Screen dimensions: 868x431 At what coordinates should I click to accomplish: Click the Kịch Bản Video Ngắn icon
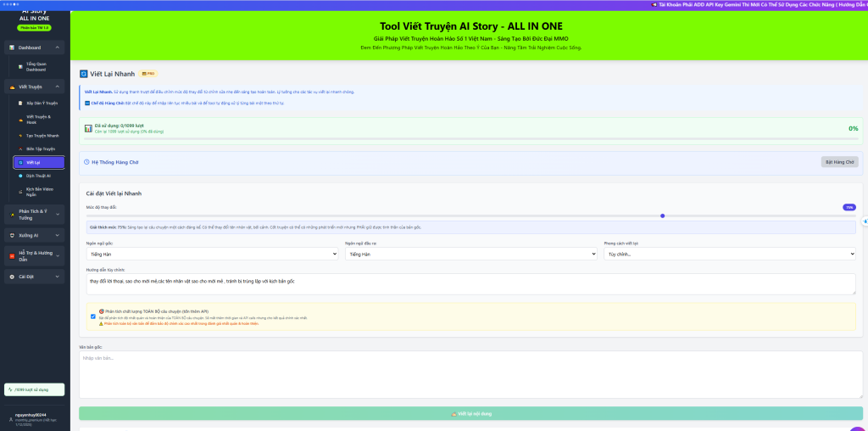click(19, 191)
